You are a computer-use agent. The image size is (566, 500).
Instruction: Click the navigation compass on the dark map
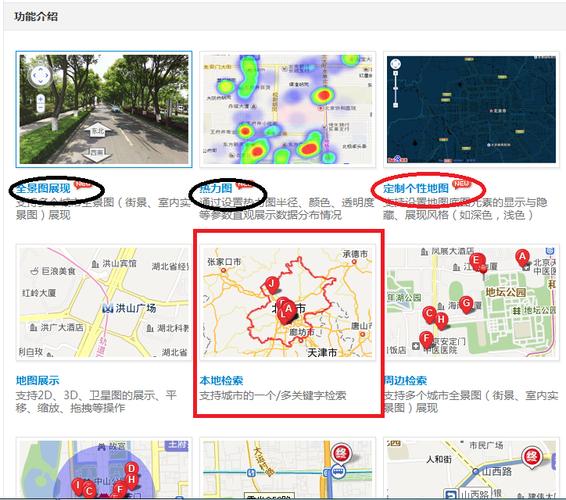[x=396, y=64]
